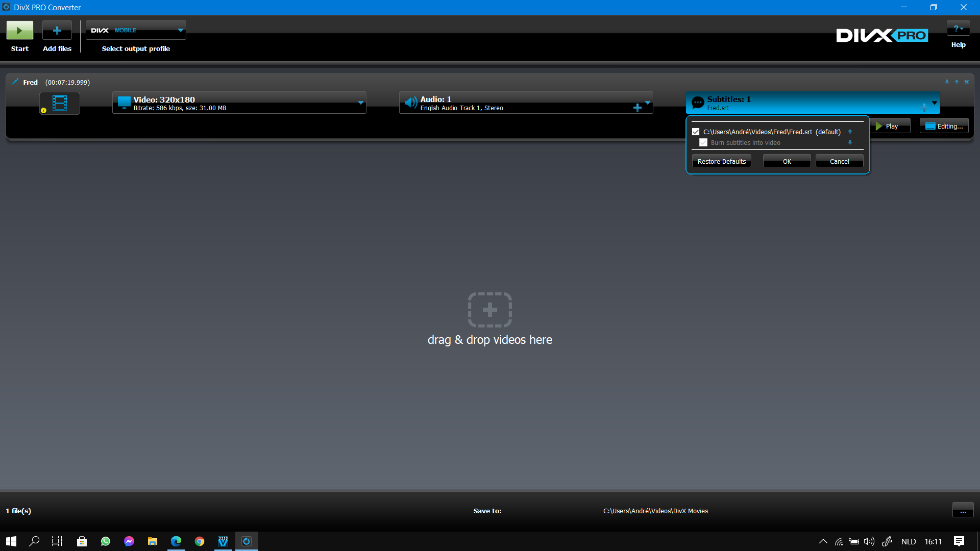
Task: Move subtitle Fred.srt up with arrow
Action: point(850,132)
